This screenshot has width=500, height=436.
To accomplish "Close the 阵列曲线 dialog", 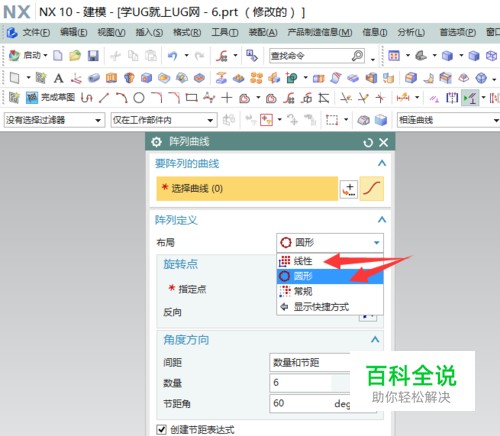I will click(384, 143).
